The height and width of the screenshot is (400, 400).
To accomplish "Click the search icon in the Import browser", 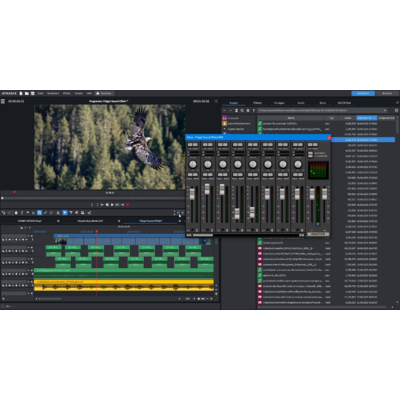I will 242,110.
